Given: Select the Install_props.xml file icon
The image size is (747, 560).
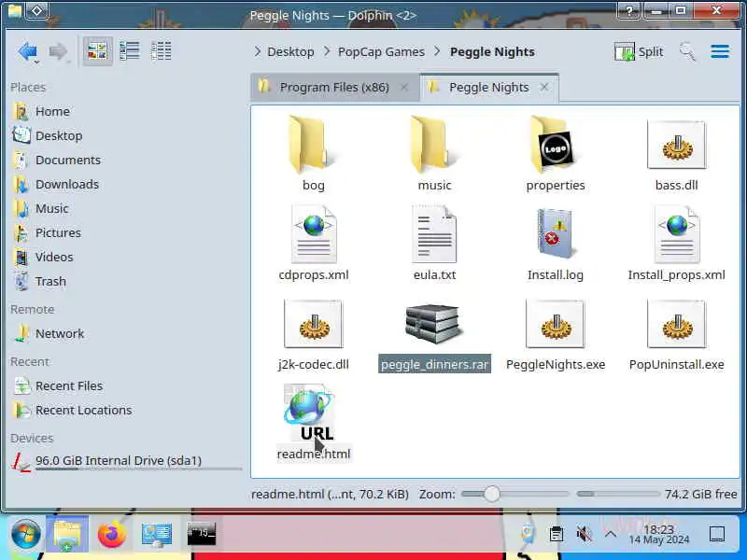Looking at the screenshot, I should 676,234.
